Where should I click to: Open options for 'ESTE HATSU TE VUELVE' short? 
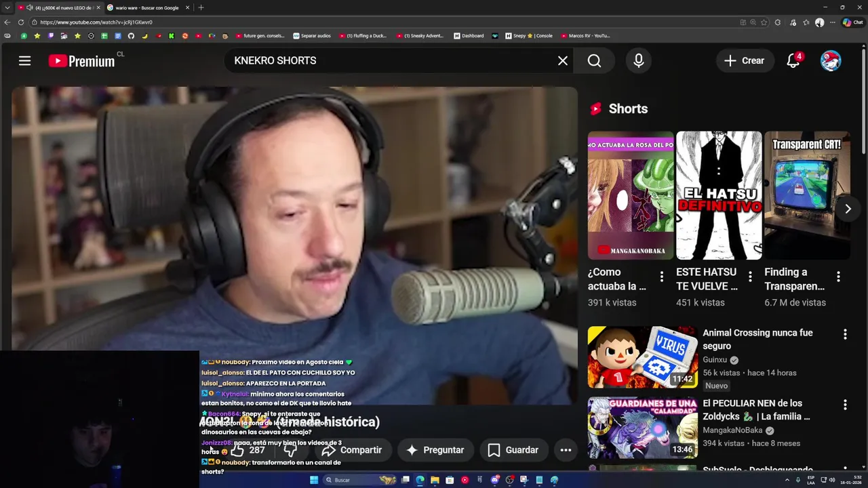[x=750, y=277]
